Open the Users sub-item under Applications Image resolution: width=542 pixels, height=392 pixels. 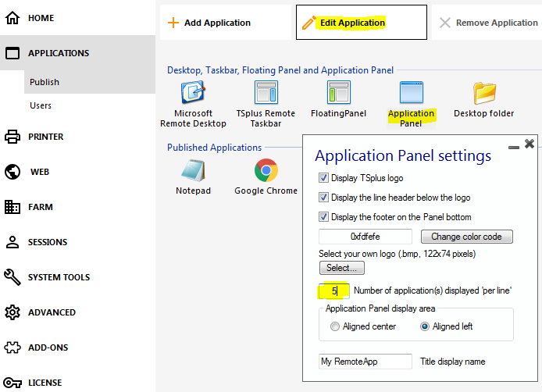click(x=41, y=105)
